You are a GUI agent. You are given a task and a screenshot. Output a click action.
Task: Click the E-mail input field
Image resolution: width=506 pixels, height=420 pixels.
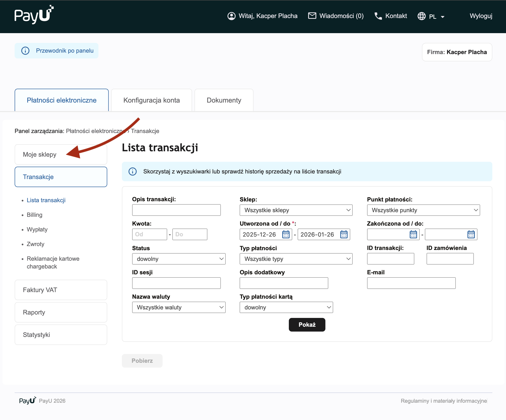click(411, 283)
